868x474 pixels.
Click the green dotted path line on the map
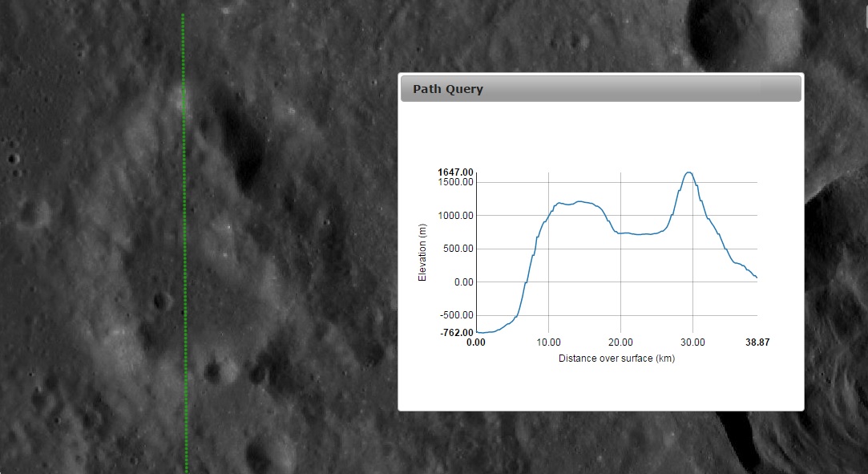(184, 241)
